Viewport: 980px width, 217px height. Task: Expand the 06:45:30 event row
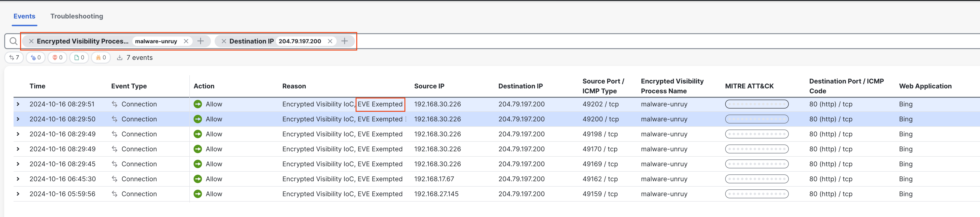[x=18, y=179]
